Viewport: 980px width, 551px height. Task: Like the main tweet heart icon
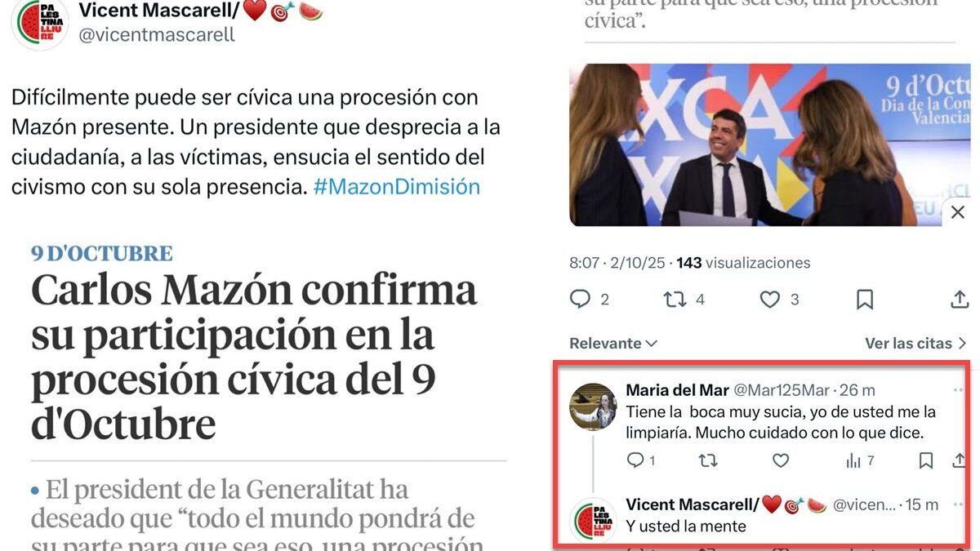pos(779,300)
